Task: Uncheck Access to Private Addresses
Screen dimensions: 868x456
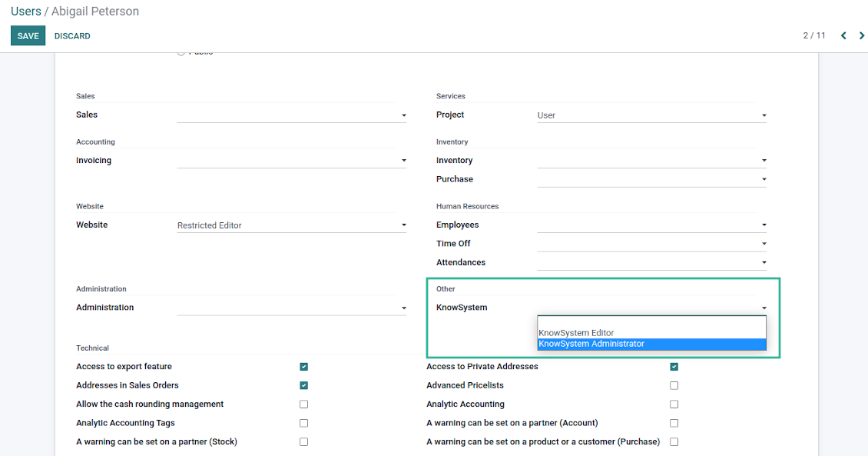Action: coord(674,367)
